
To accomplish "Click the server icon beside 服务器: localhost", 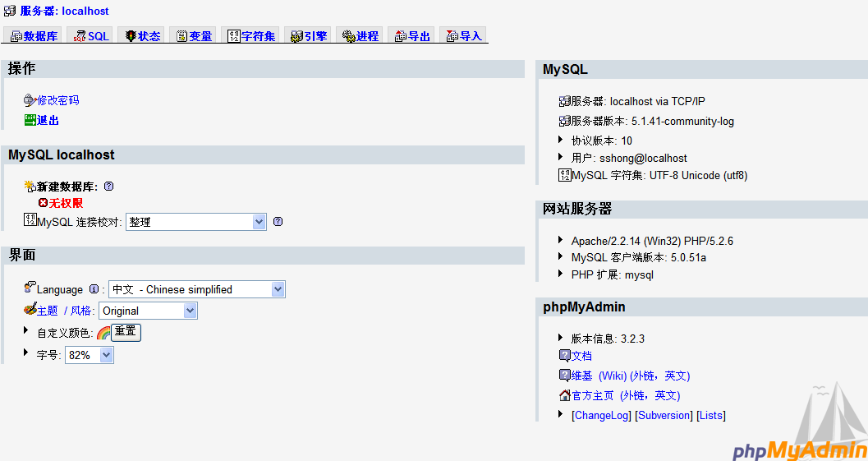I will tap(10, 11).
